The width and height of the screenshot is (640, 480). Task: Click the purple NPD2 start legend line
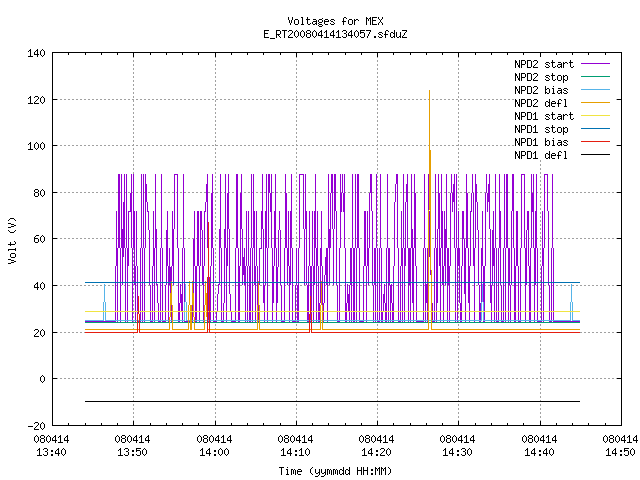point(595,64)
